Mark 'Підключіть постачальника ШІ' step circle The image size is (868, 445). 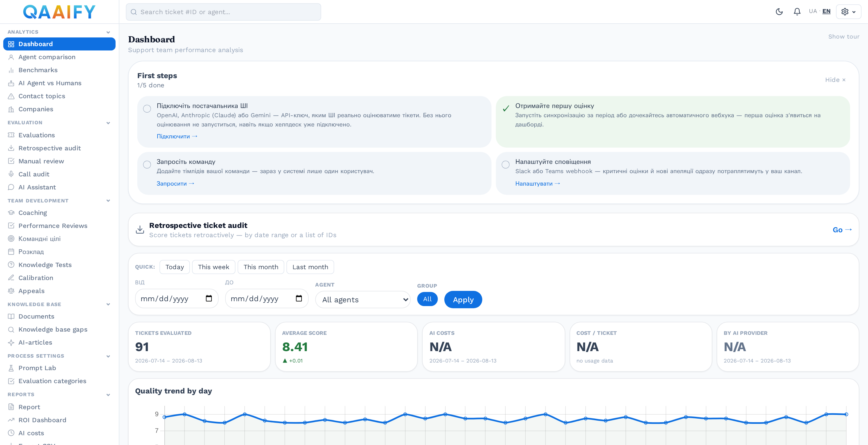coord(147,109)
